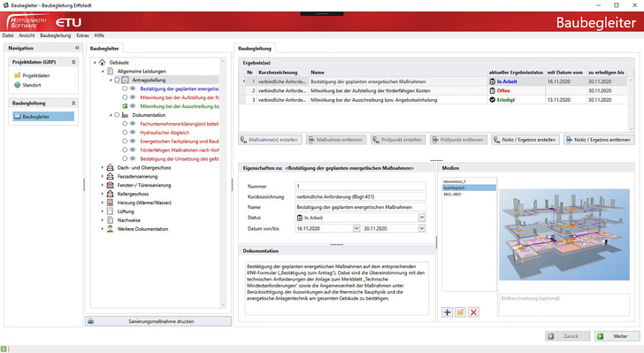Toggle checked box for Mitwirkung bei der Ausschreibung

pos(125,106)
